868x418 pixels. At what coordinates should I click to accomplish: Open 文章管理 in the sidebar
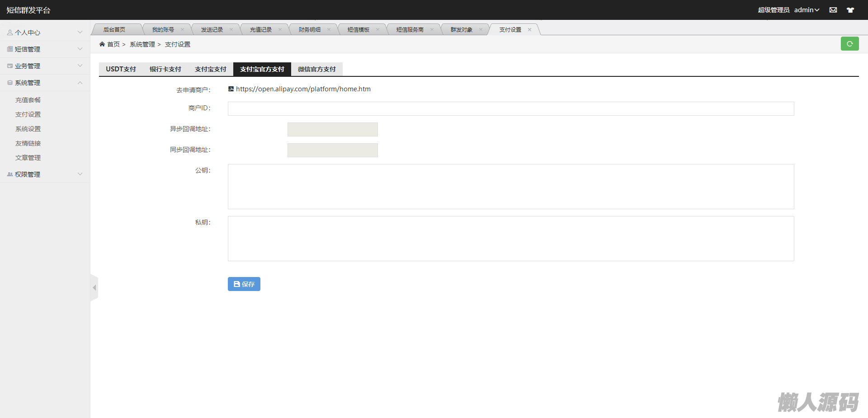28,158
